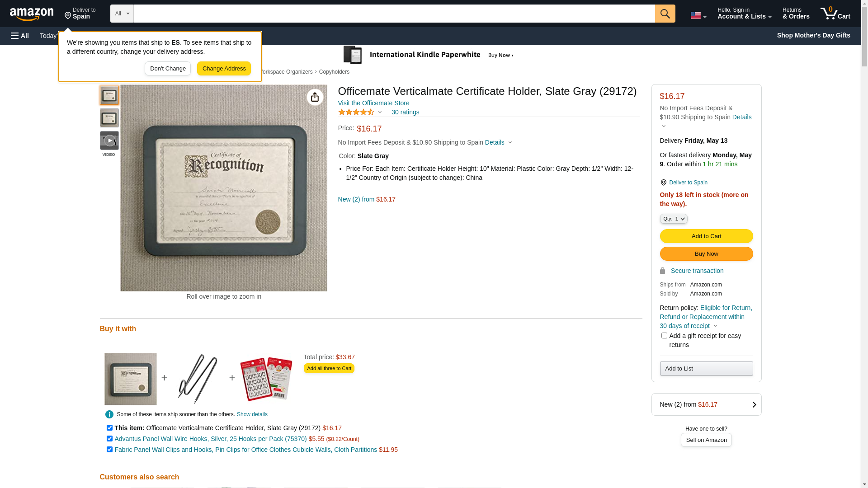Click the search magnifier button
This screenshot has height=488, width=868.
665,14
